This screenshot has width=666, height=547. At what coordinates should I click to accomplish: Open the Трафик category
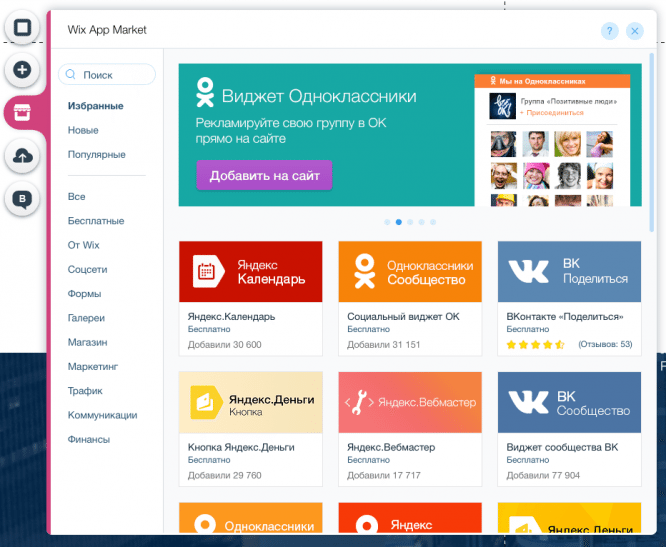[x=85, y=391]
